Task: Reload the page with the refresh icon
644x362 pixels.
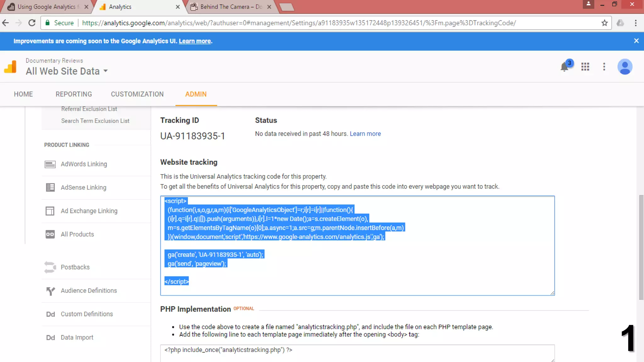Action: (32, 23)
